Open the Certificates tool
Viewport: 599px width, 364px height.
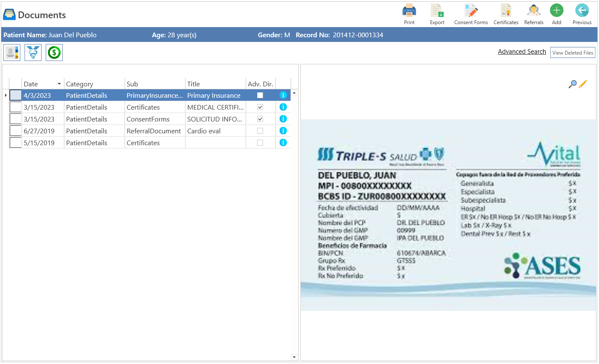[x=506, y=14]
